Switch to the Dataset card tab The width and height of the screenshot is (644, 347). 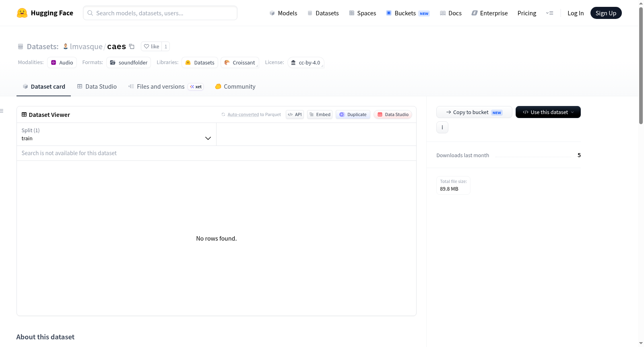point(44,86)
